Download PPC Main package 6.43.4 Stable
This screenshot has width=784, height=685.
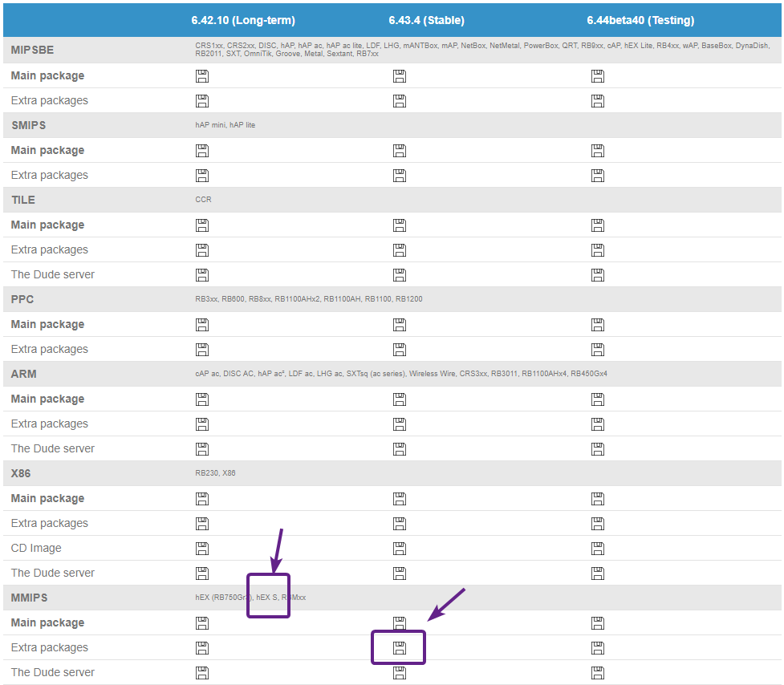point(400,325)
